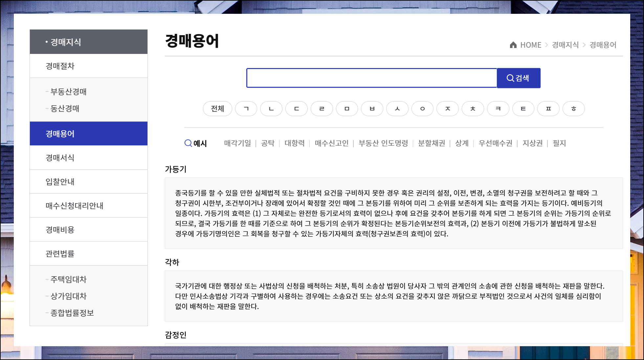Click the magnifier search button 검색
The height and width of the screenshot is (360, 644).
[x=518, y=78]
